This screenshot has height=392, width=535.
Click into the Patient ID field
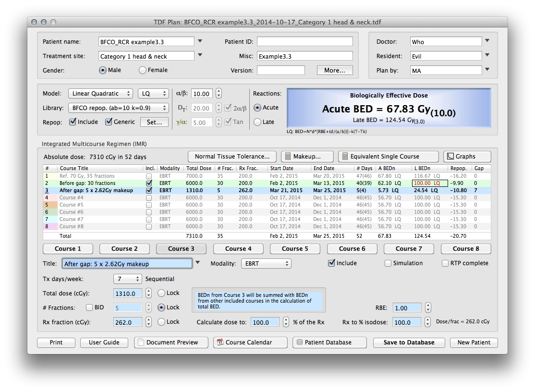[304, 42]
